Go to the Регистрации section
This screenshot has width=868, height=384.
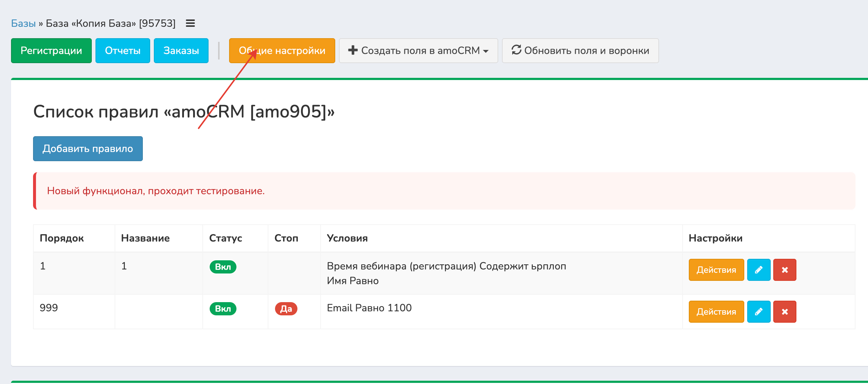tap(51, 51)
